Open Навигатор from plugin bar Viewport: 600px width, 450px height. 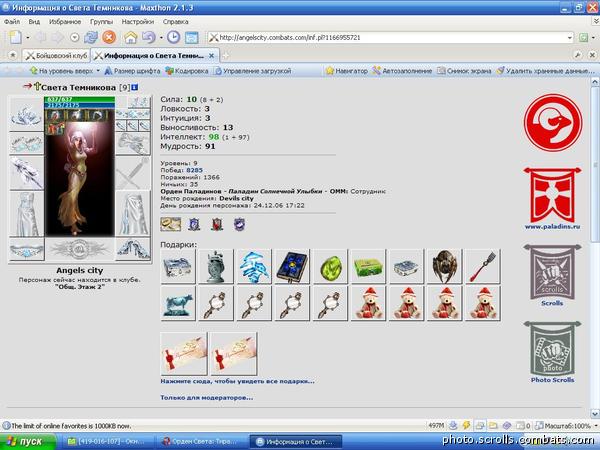(x=347, y=71)
